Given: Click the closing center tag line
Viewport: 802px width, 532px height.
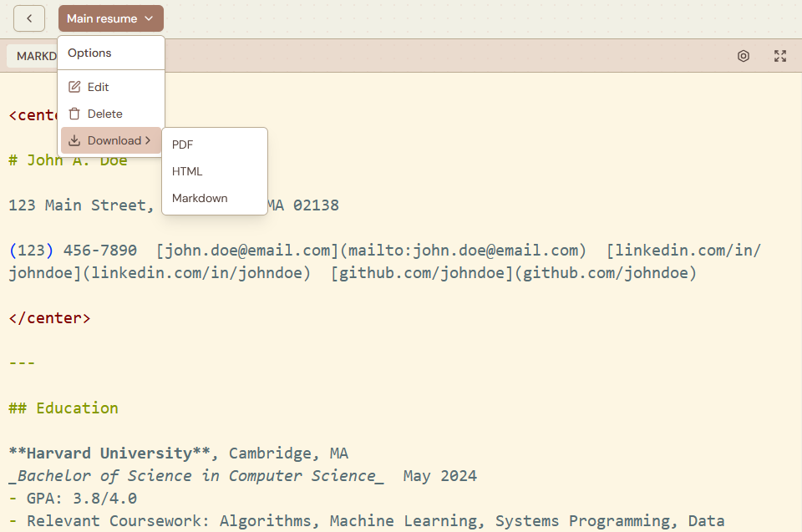Looking at the screenshot, I should pyautogui.click(x=49, y=318).
